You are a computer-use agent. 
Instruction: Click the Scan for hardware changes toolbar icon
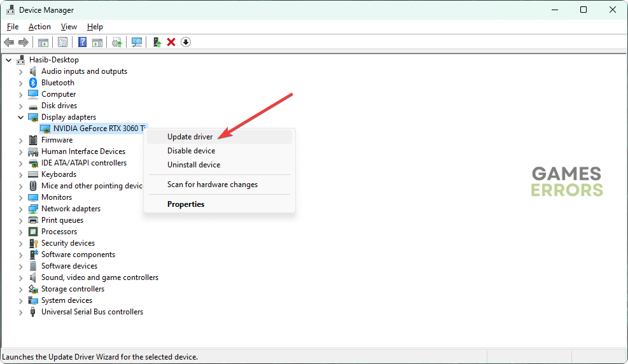coord(136,42)
